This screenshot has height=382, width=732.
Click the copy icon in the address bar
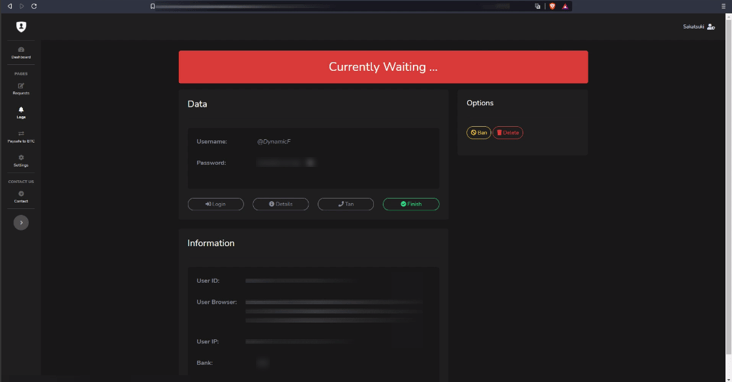tap(538, 6)
